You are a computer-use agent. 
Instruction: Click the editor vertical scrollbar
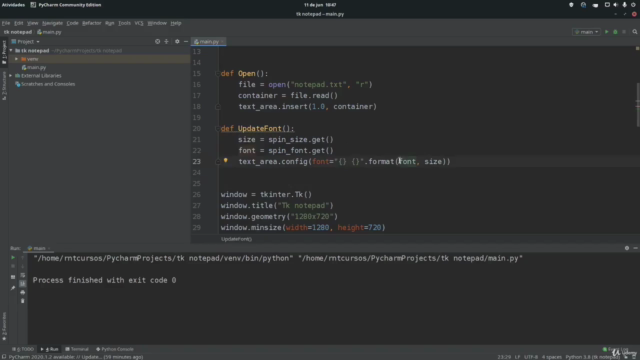(x=638, y=105)
